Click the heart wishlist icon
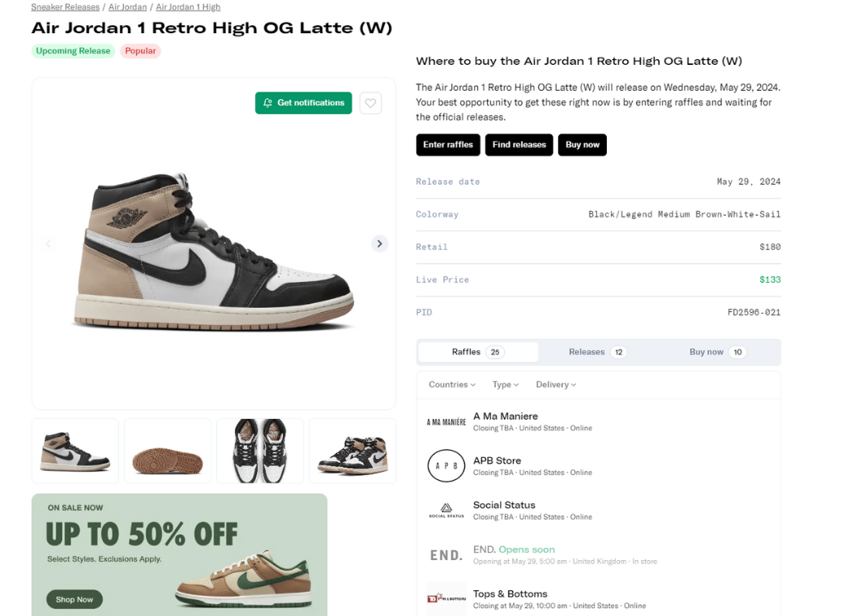Viewport: 867px width, 616px height. (x=370, y=103)
